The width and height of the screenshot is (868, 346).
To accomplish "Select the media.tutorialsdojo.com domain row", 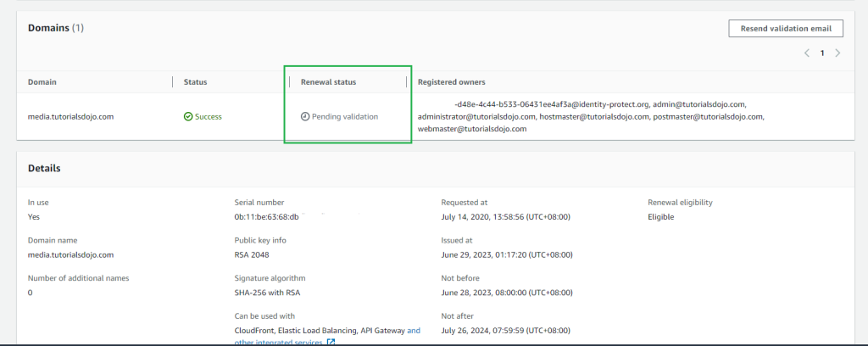I will pos(70,116).
